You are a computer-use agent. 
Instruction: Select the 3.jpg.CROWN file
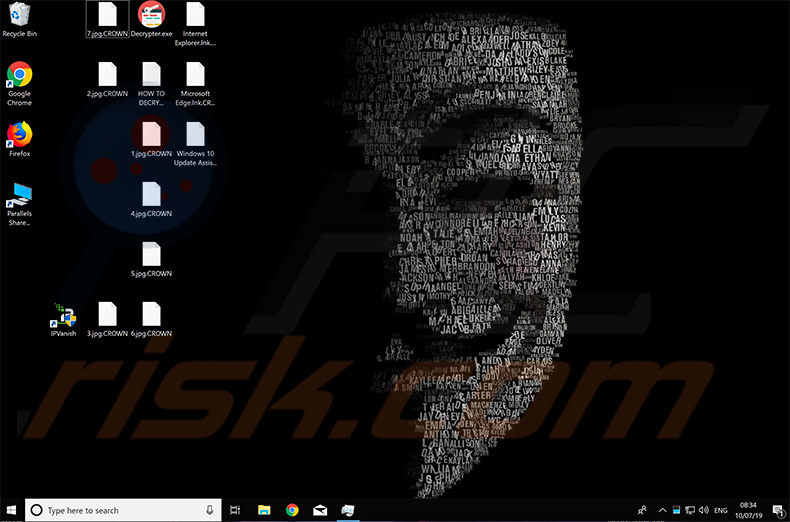click(107, 319)
